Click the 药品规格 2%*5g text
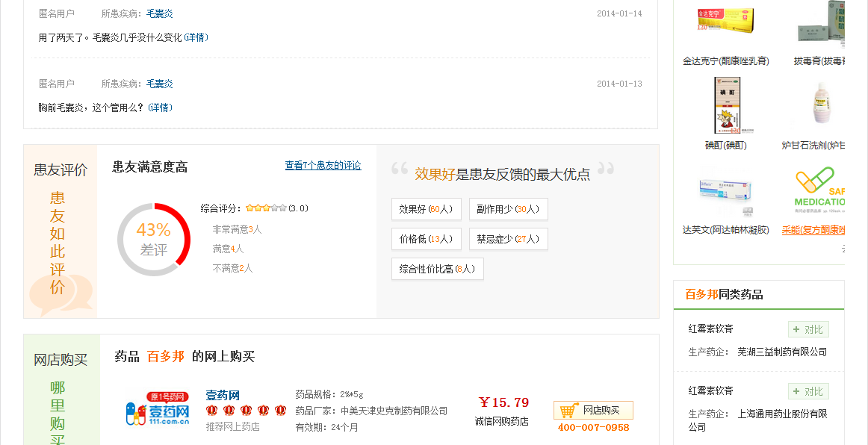The height and width of the screenshot is (445, 868). click(x=329, y=395)
